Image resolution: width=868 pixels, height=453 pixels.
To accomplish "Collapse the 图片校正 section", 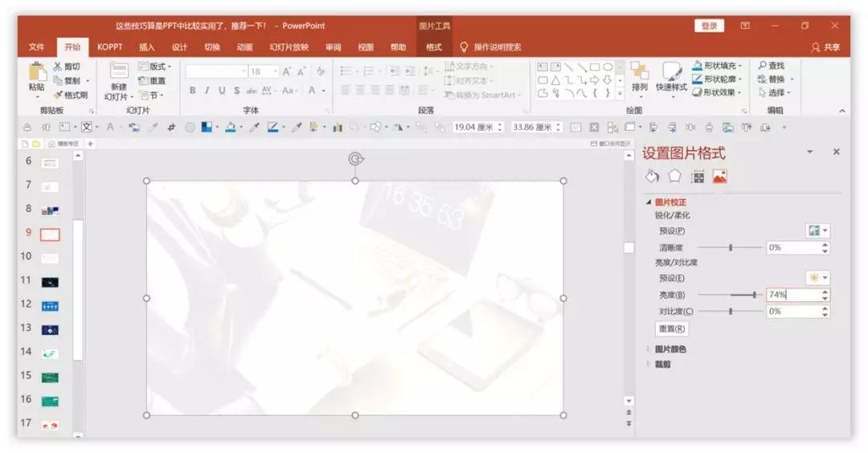I will pos(649,202).
